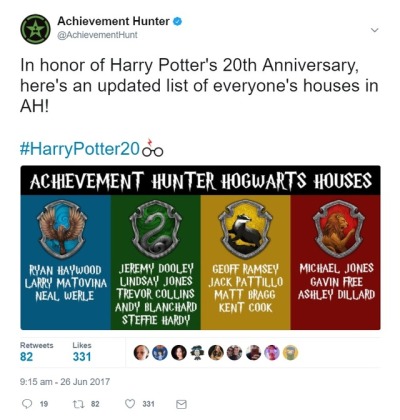This screenshot has height=420, width=400.
Task: Click the @AchievementHunt handle
Action: (x=97, y=35)
